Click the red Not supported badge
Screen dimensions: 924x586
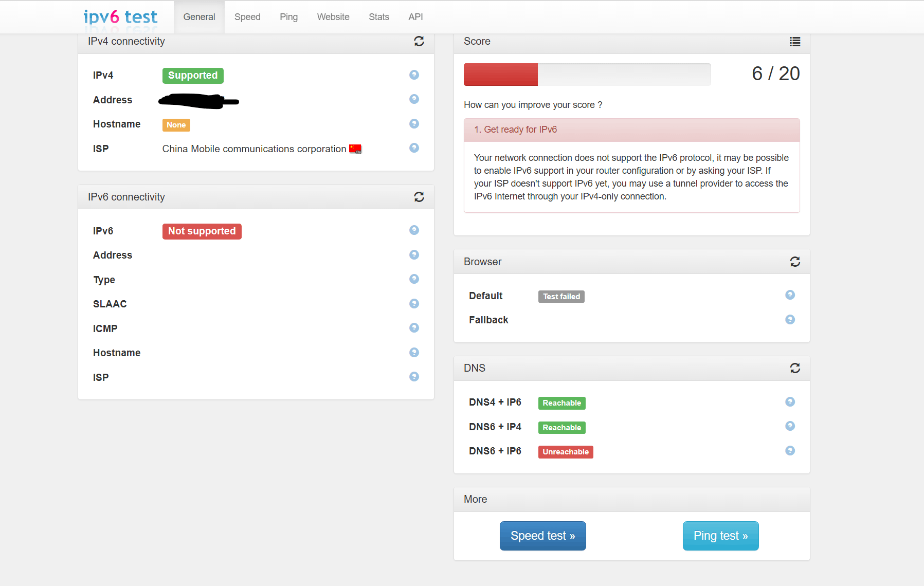click(202, 231)
